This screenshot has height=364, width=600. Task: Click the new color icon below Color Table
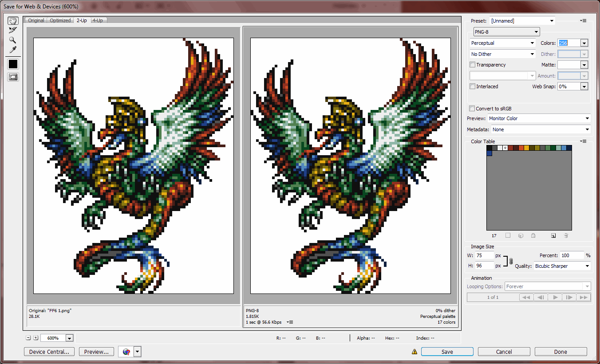click(x=553, y=235)
